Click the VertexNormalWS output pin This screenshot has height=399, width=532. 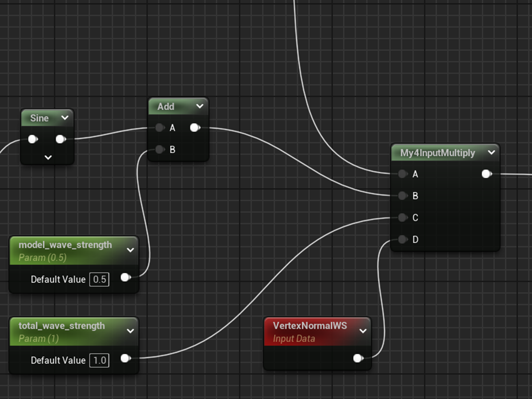[358, 358]
